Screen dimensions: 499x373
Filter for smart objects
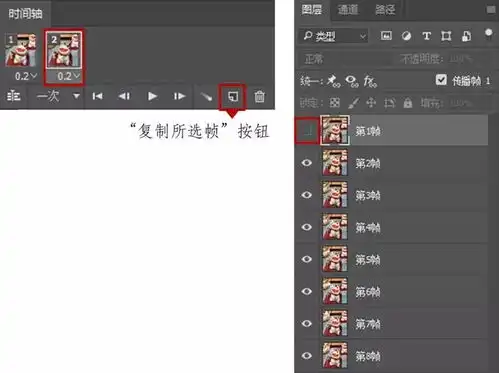[466, 36]
